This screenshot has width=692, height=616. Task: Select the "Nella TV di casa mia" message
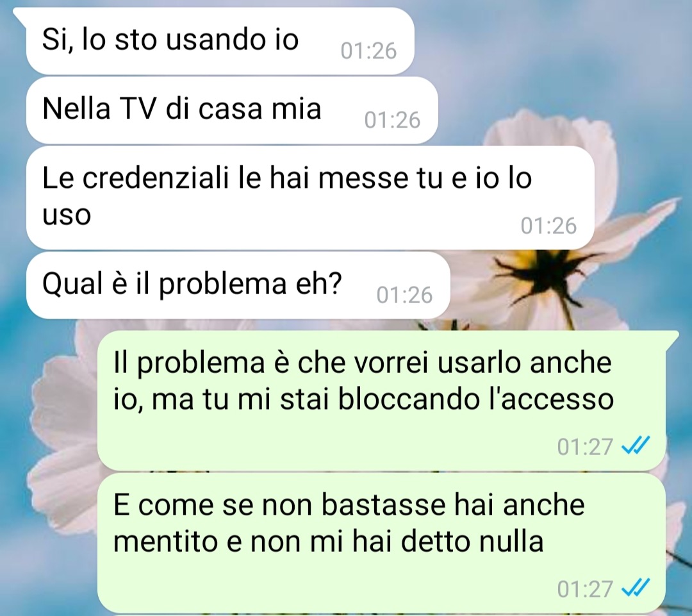232,110
